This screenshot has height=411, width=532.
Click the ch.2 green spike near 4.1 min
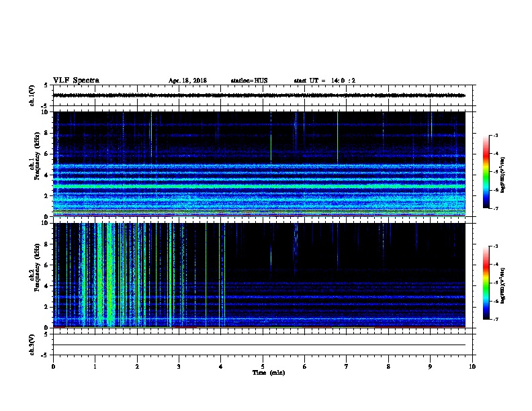[x=224, y=275]
